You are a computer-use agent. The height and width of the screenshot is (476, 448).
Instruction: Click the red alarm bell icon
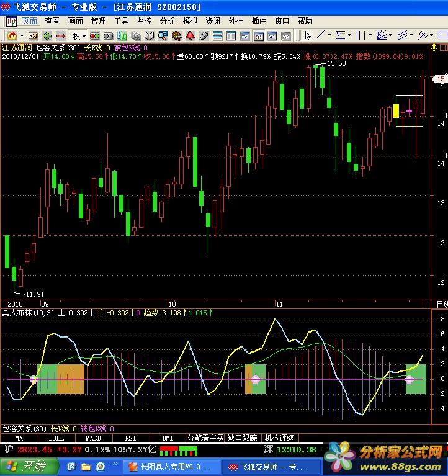tap(190, 36)
